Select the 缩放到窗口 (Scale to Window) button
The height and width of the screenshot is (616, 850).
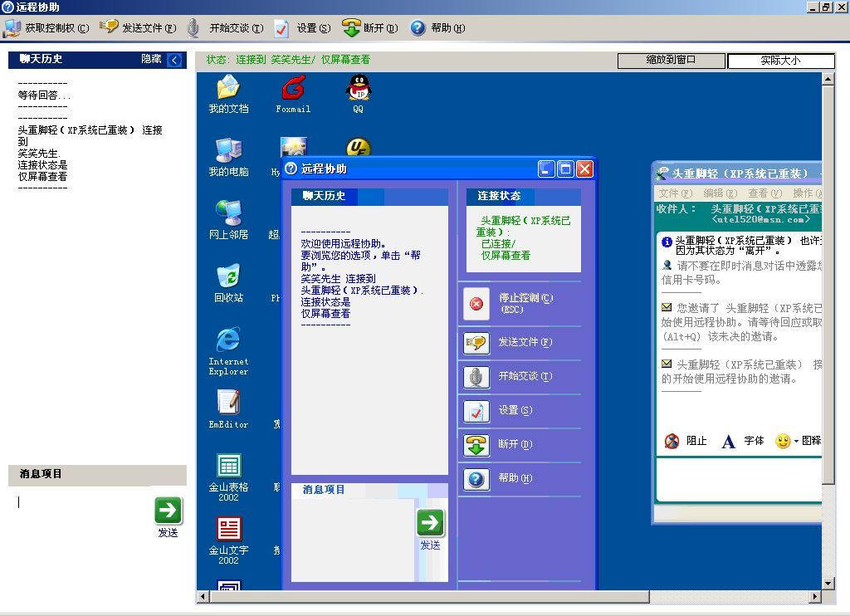[x=671, y=61]
